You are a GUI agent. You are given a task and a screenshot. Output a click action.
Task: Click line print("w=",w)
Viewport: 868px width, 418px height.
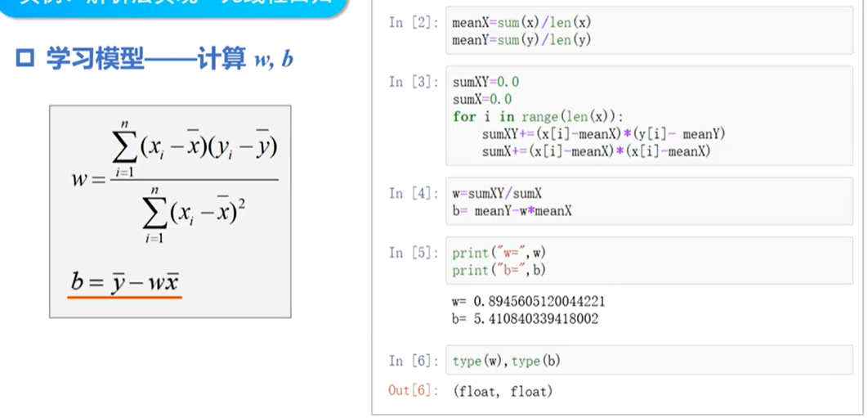click(x=499, y=253)
